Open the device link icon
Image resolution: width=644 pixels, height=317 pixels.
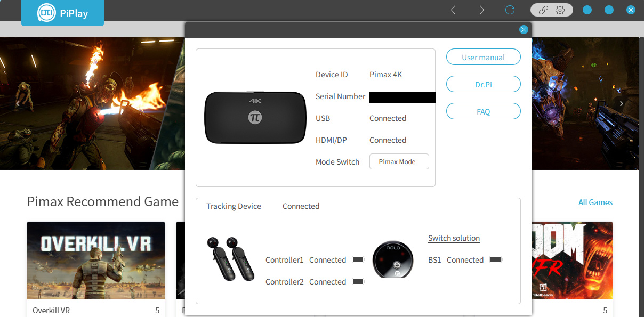[x=543, y=10]
